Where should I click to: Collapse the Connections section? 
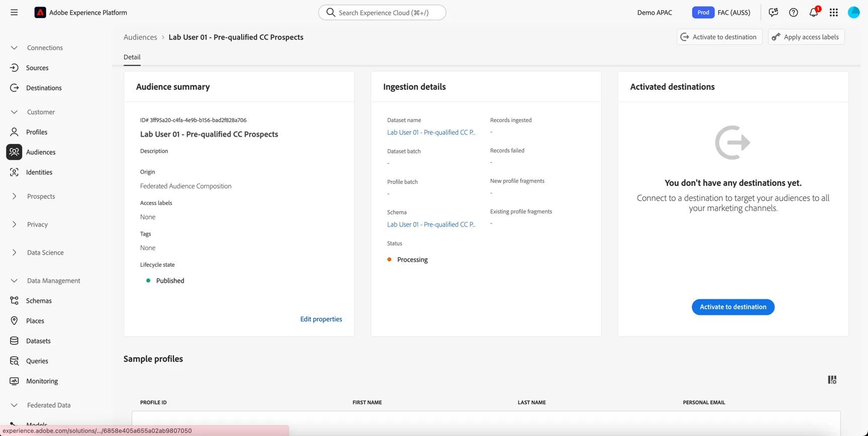(x=14, y=48)
